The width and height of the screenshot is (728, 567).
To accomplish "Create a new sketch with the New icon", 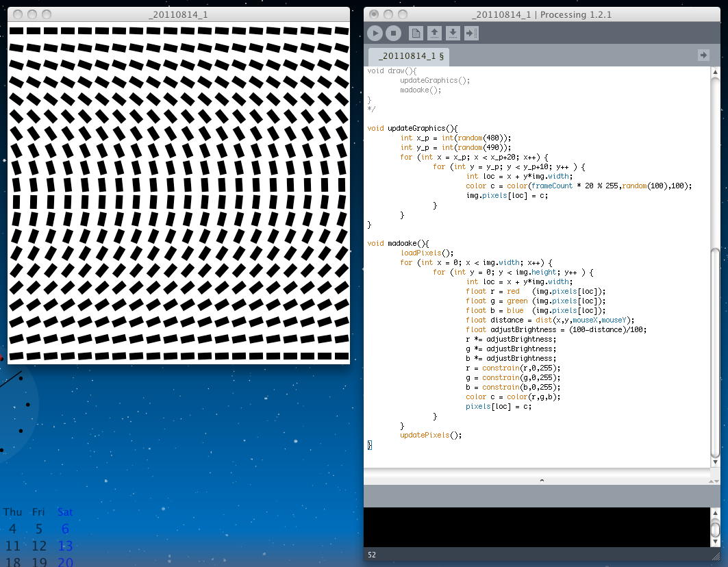I will [x=416, y=34].
